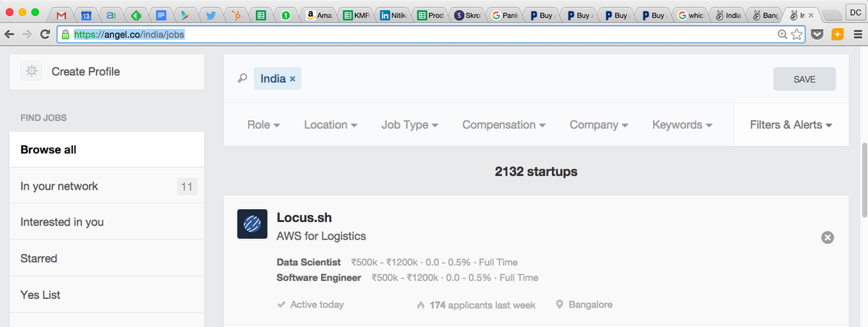Open the AngelList 'Bang' tab
Image resolution: width=868 pixels, height=327 pixels.
click(x=765, y=14)
